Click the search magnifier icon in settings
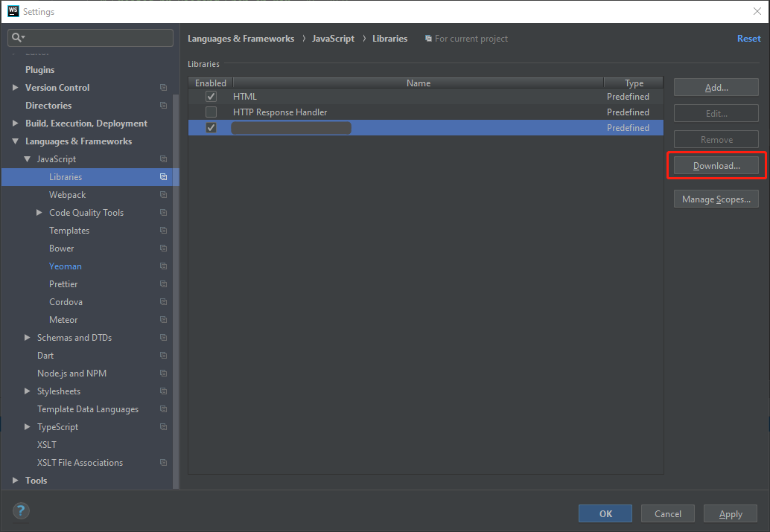The width and height of the screenshot is (770, 532). 16,37
